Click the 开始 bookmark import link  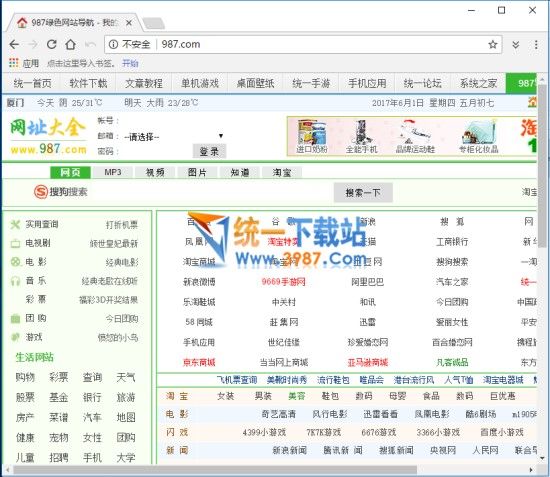130,63
